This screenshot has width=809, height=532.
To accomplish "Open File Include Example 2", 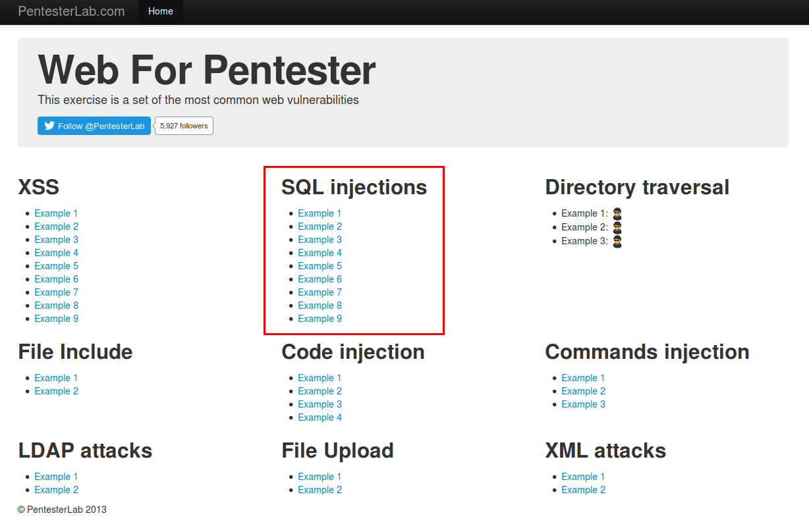I will point(56,390).
